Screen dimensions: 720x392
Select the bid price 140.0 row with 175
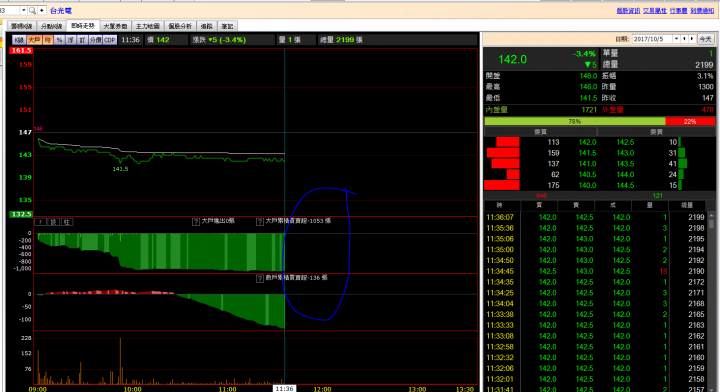541,185
